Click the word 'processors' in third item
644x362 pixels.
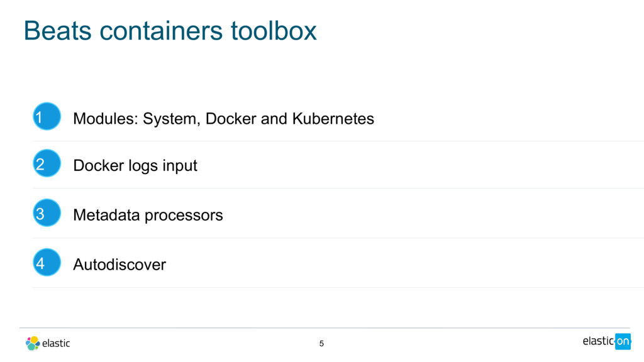184,216
